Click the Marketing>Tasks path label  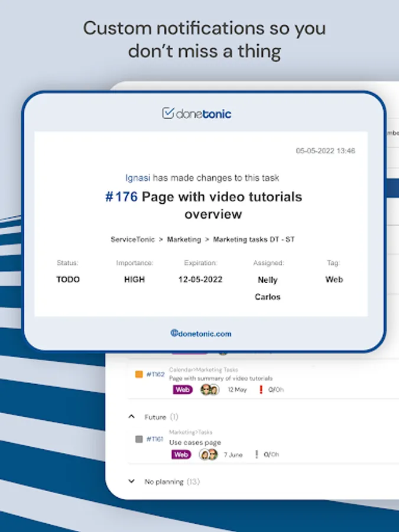coord(190,432)
